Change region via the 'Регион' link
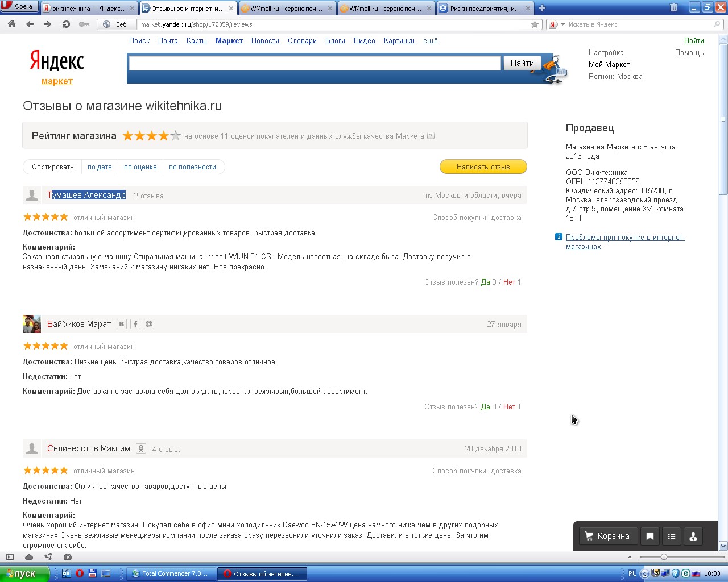 [x=601, y=77]
